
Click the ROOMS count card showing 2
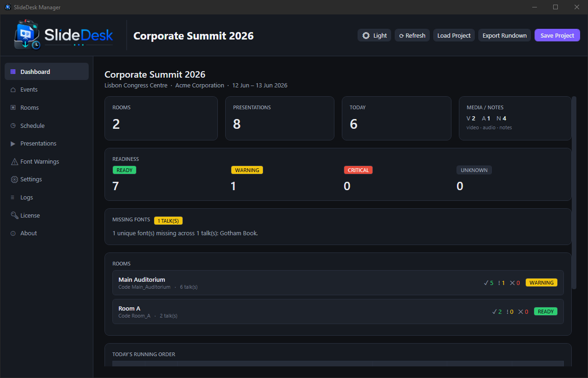click(161, 118)
